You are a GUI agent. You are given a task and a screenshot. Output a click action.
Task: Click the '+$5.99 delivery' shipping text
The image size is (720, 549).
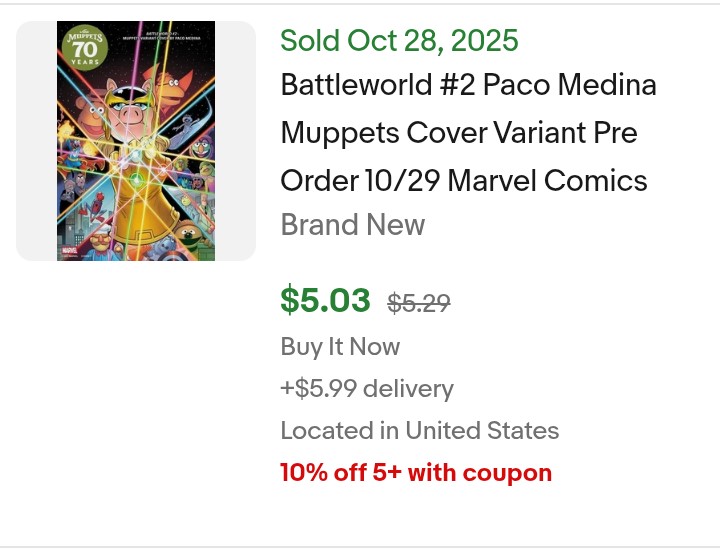[x=367, y=388]
